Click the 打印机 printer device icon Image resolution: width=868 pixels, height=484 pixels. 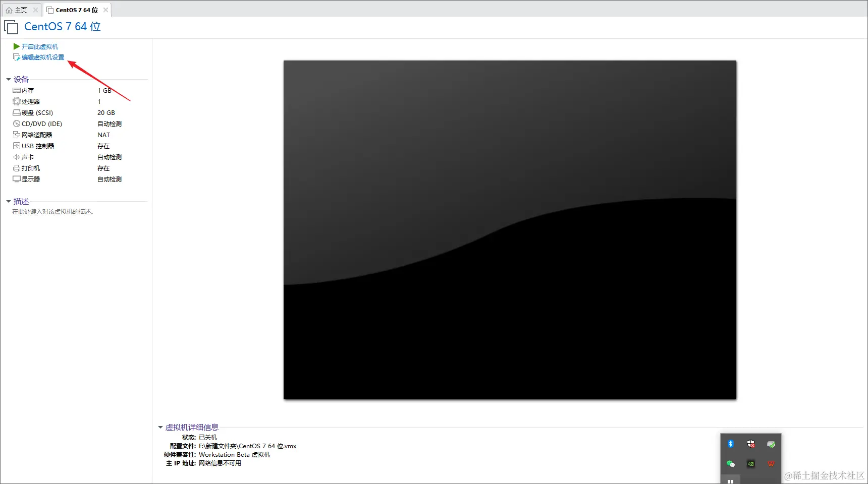point(16,168)
